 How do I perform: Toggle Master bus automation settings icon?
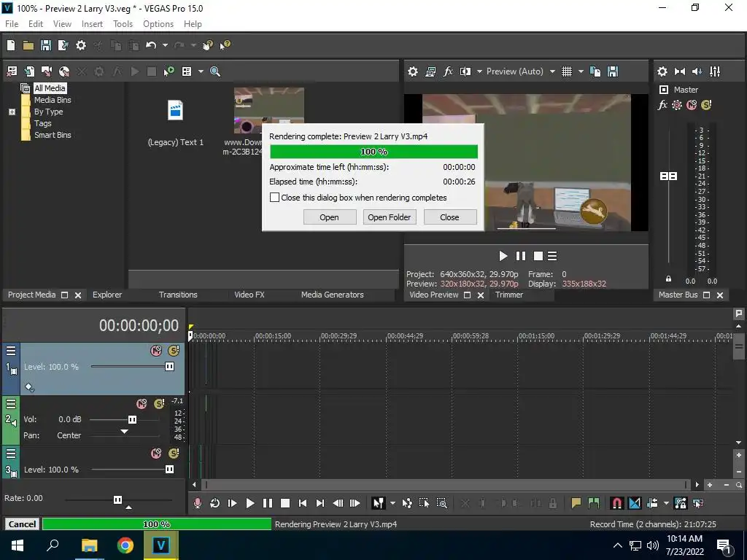(677, 105)
